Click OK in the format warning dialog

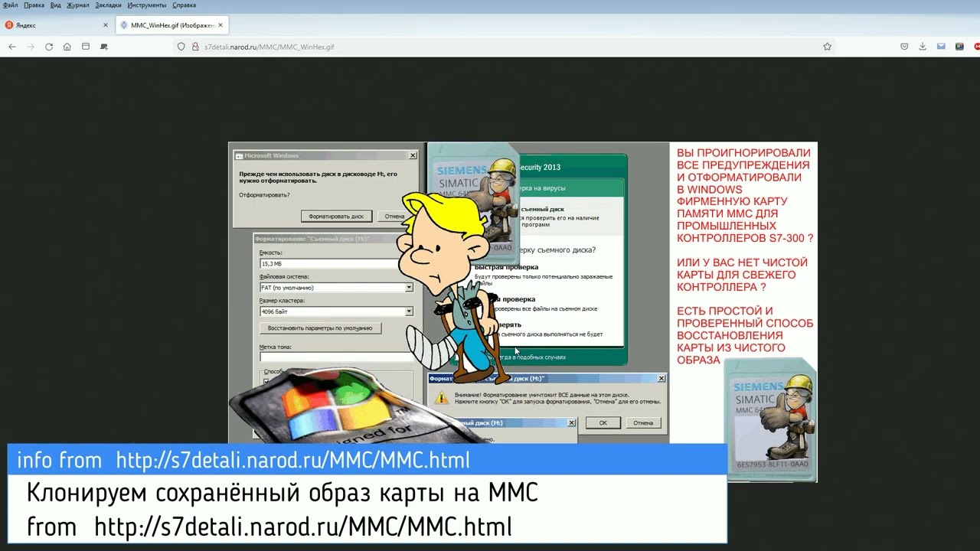(603, 422)
